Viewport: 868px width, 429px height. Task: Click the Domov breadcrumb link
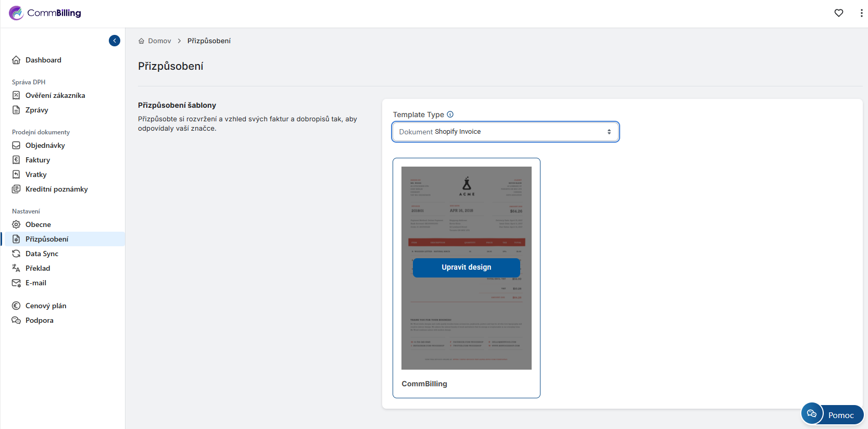159,41
